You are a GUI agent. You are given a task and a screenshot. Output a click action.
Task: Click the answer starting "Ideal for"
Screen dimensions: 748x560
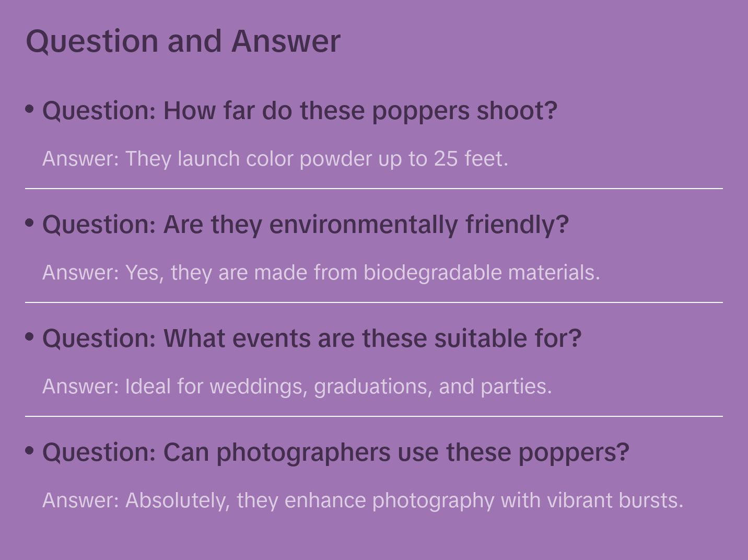297,387
